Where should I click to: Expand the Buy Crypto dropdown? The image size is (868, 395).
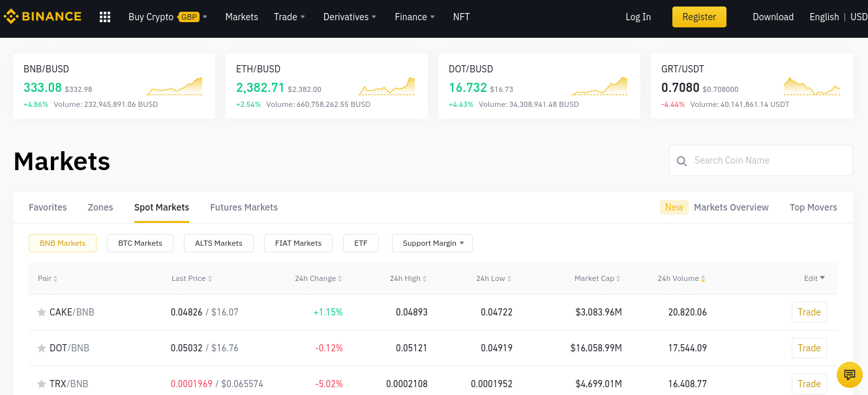pyautogui.click(x=168, y=17)
